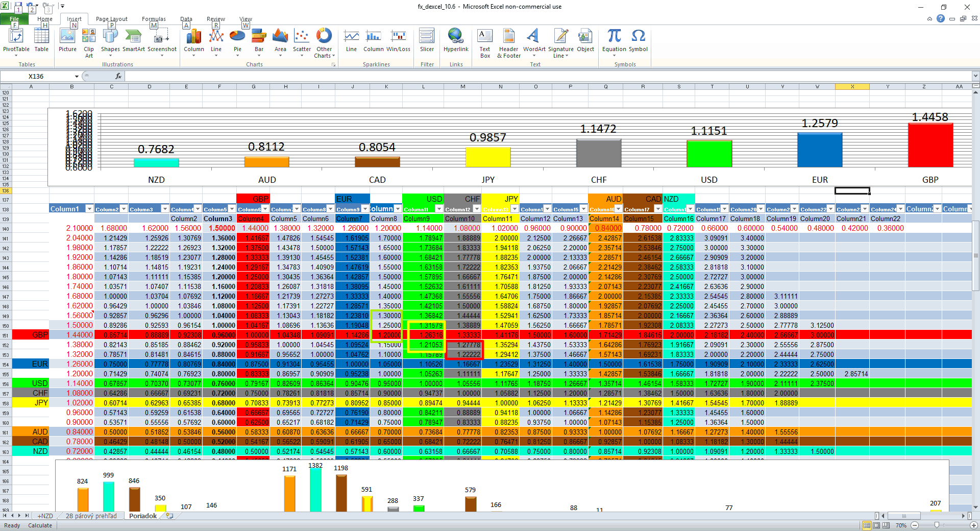Open the Clip Art pane

click(89, 43)
